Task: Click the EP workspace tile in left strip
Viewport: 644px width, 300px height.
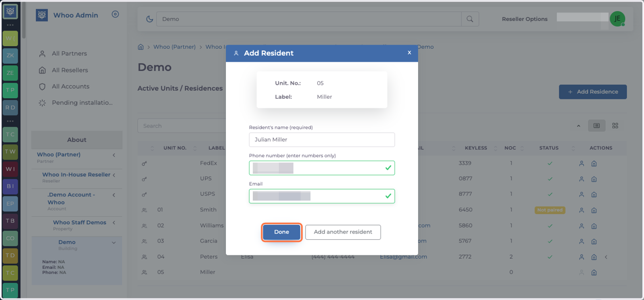Action: pyautogui.click(x=10, y=204)
